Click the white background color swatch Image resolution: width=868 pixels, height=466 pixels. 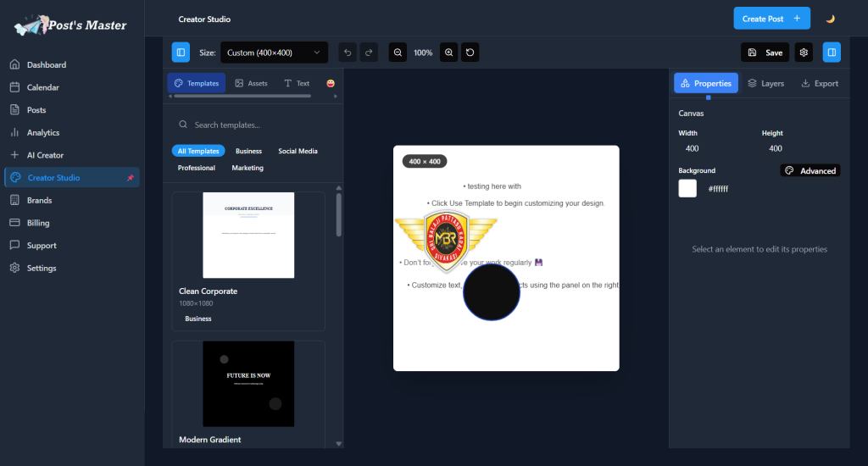point(687,188)
